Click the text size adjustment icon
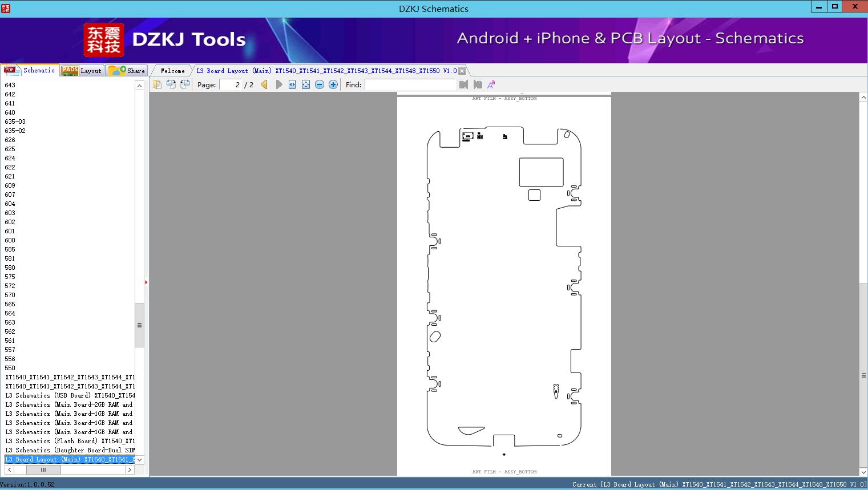This screenshot has width=868, height=490. 491,84
